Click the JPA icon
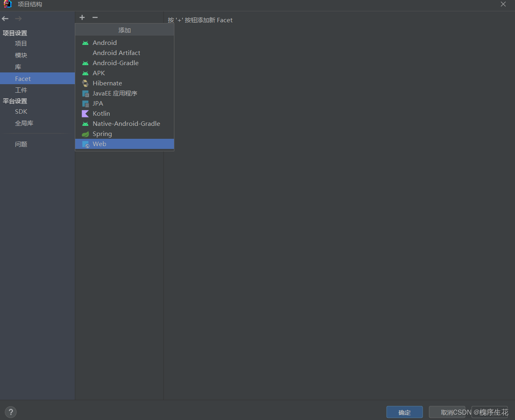Screen dimensions: 515x420 click(85, 104)
